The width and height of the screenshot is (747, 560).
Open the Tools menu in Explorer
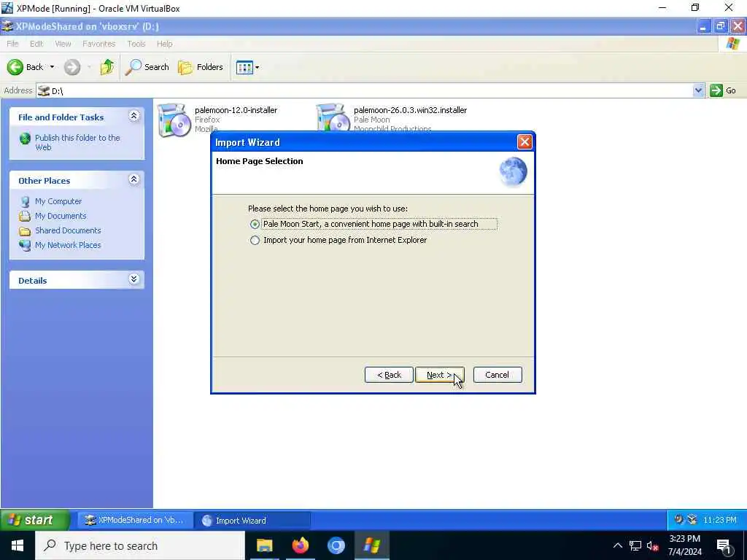click(x=136, y=44)
